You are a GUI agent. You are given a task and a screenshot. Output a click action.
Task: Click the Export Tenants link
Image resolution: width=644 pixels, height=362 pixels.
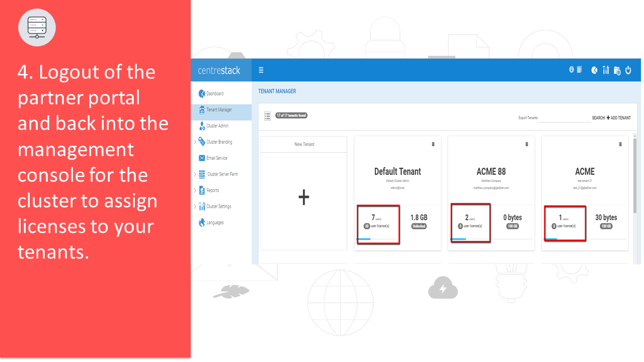528,118
